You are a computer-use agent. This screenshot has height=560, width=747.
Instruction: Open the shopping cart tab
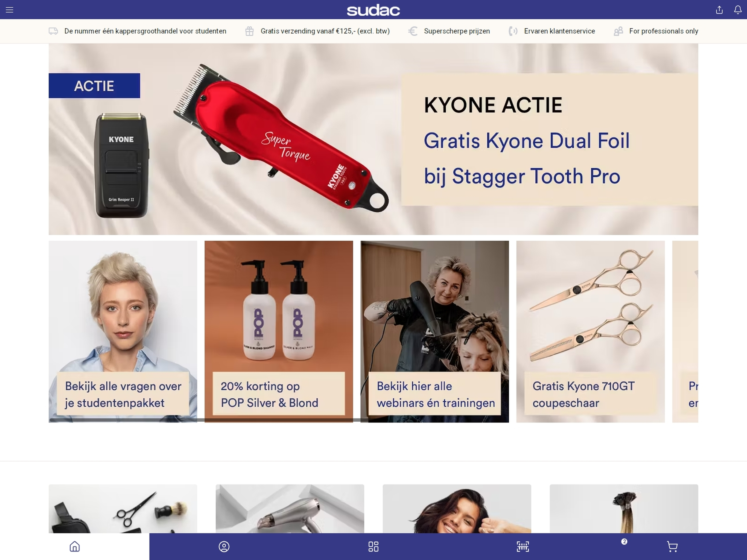pos(672,547)
